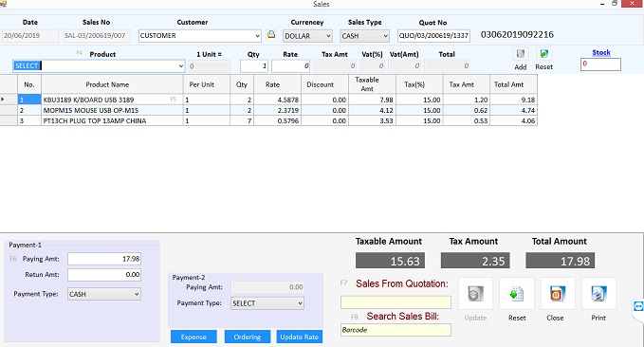Open Payment-2 Payment Type SELECT dropdown
Screen dimensions: 644x347
pyautogui.click(x=301, y=303)
